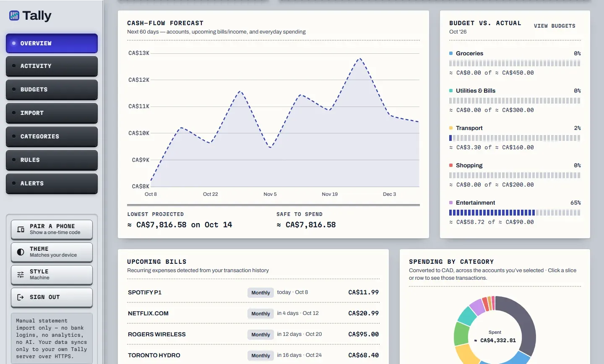Click the Style sliders icon
The width and height of the screenshot is (604, 364).
pos(21,275)
